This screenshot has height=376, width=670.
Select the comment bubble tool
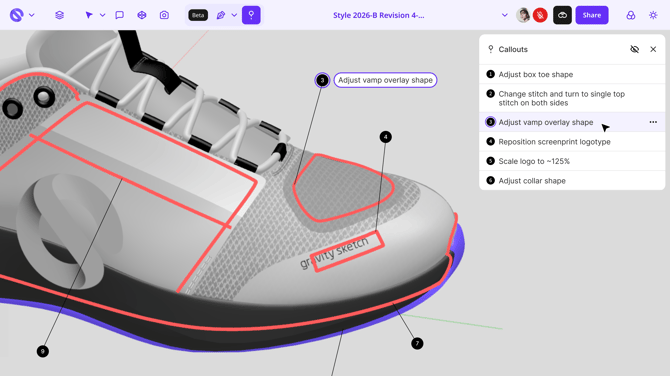pyautogui.click(x=120, y=15)
